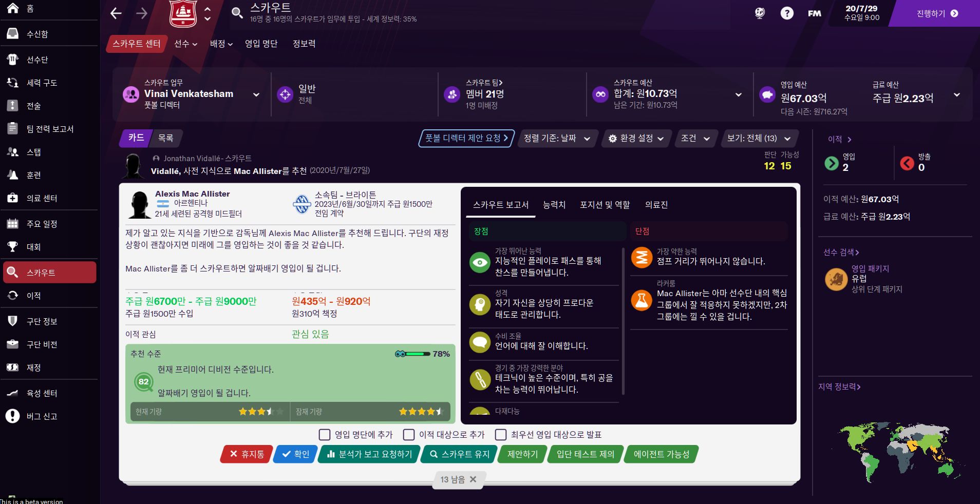Expand Vinai Venkatesham 스카우트 업무 dropdown
The width and height of the screenshot is (980, 504).
[x=256, y=94]
